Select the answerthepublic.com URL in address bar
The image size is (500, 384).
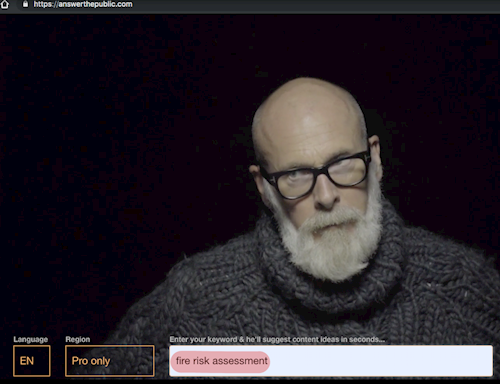tap(83, 4)
